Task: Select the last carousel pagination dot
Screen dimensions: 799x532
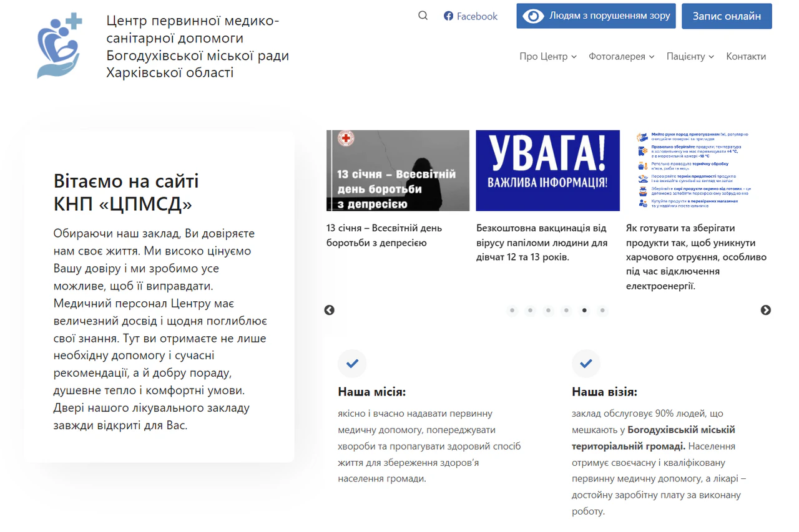Action: (602, 310)
